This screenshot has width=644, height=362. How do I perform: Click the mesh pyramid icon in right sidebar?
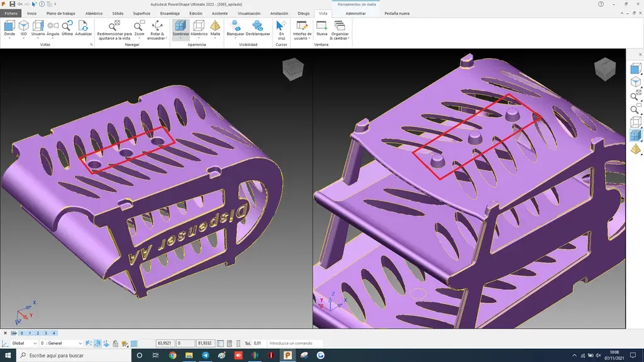point(635,149)
